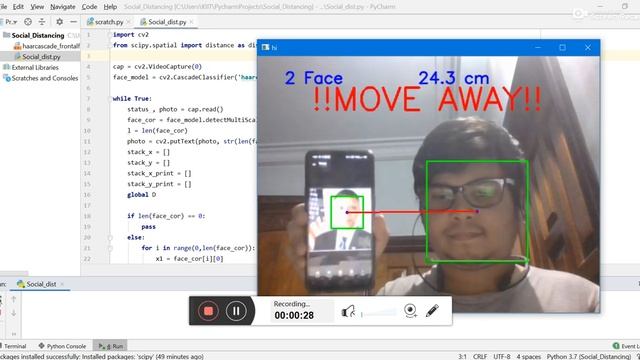Collapse the for-loop fold marker on line 21
Image resolution: width=640 pixels, height=360 pixels.
[x=110, y=248]
